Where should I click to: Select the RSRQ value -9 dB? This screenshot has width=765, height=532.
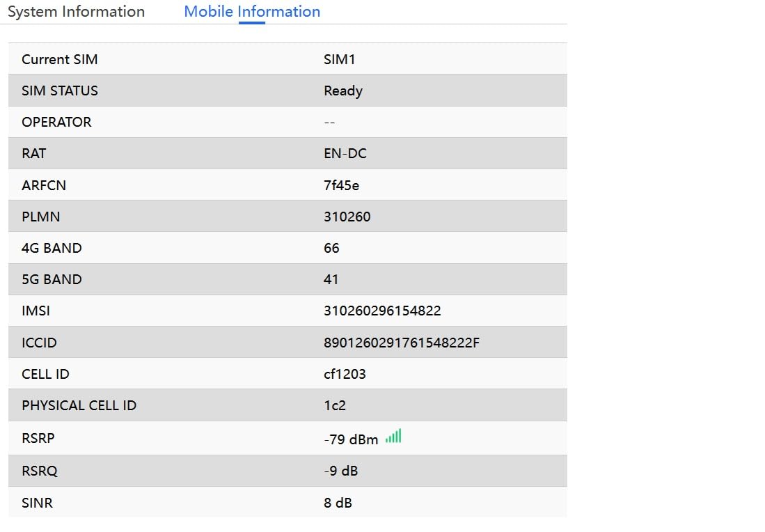click(x=340, y=471)
